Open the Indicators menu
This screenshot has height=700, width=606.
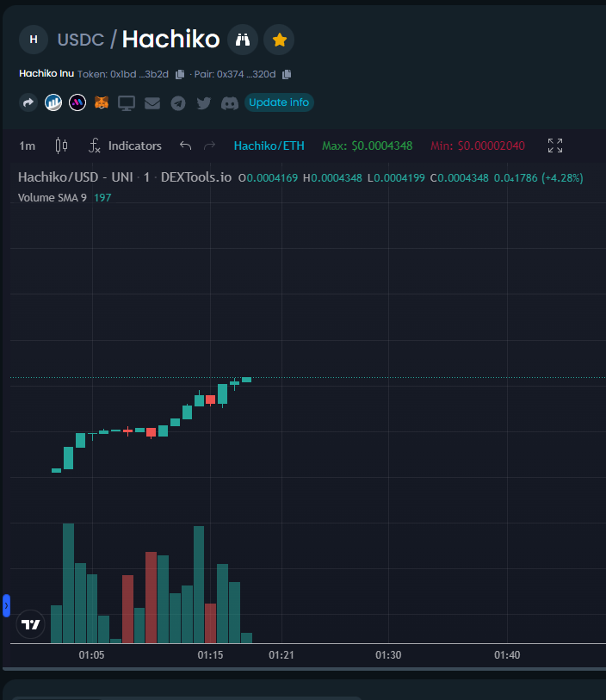tap(126, 146)
